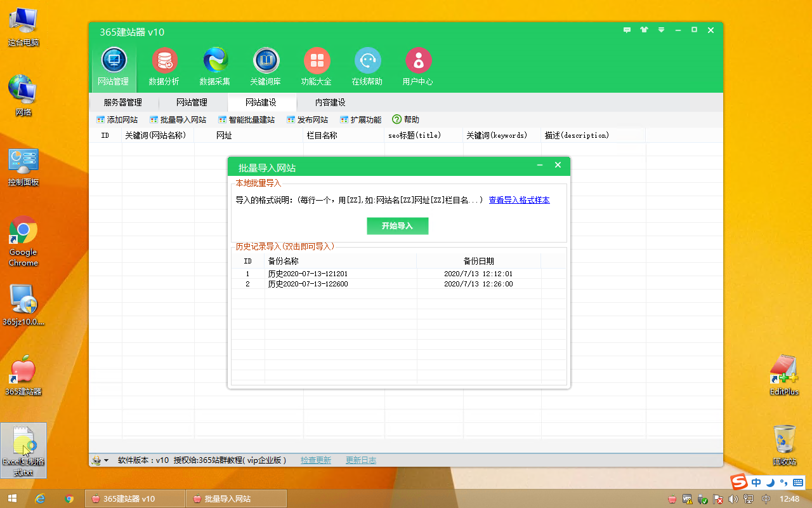Screen dimensions: 812x508
Task: Switch to the 内容建设 tab
Action: [331, 102]
